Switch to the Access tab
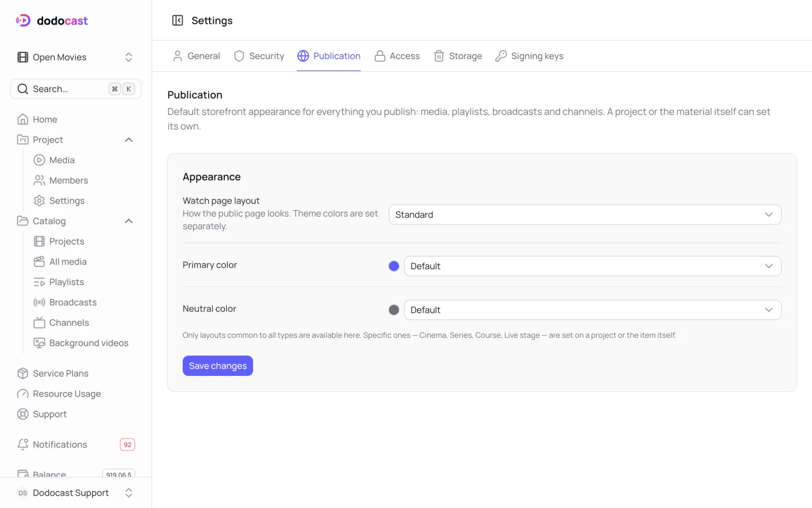The image size is (812, 508). 397,56
